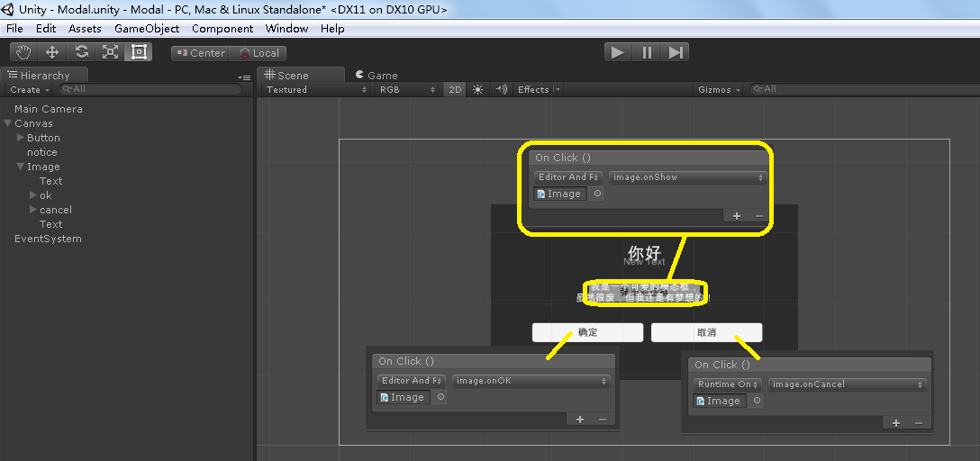Select Main Camera in the Hierarchy

pyautogui.click(x=48, y=109)
